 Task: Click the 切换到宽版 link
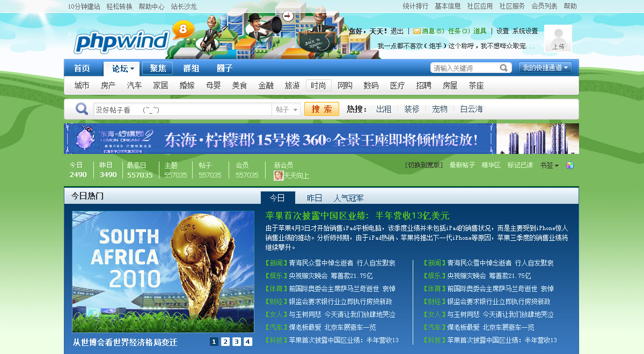(424, 165)
